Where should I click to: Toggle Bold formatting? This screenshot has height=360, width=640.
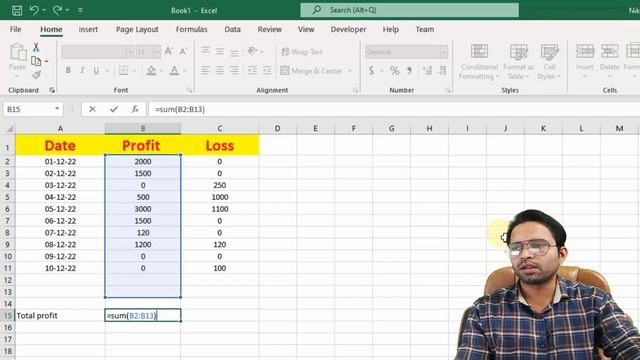point(68,71)
